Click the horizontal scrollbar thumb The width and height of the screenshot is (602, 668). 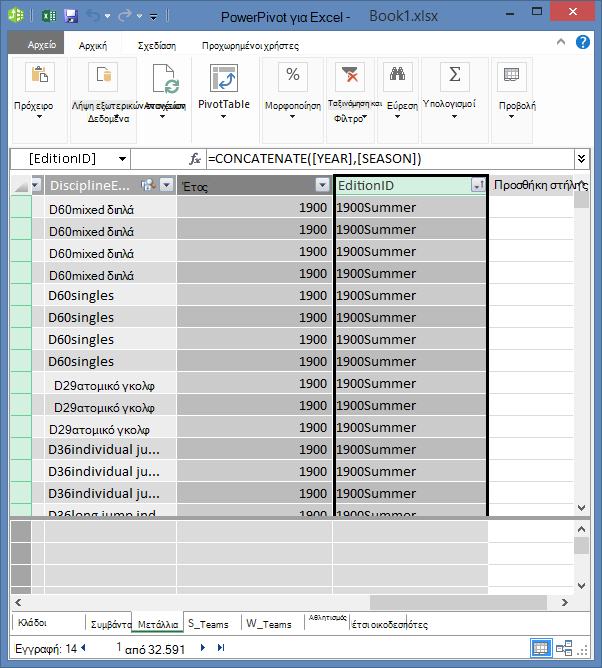click(x=458, y=602)
